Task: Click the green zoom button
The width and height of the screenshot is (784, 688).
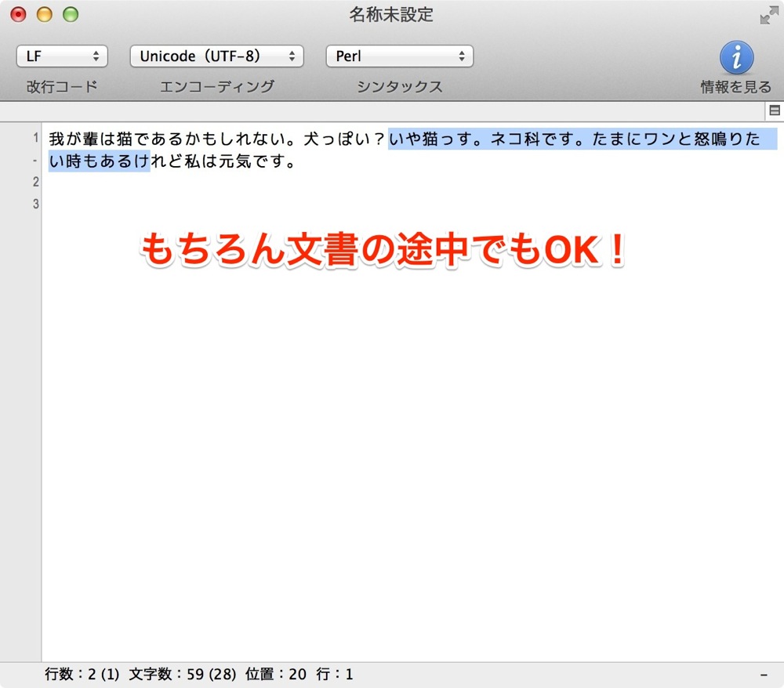Action: (71, 14)
